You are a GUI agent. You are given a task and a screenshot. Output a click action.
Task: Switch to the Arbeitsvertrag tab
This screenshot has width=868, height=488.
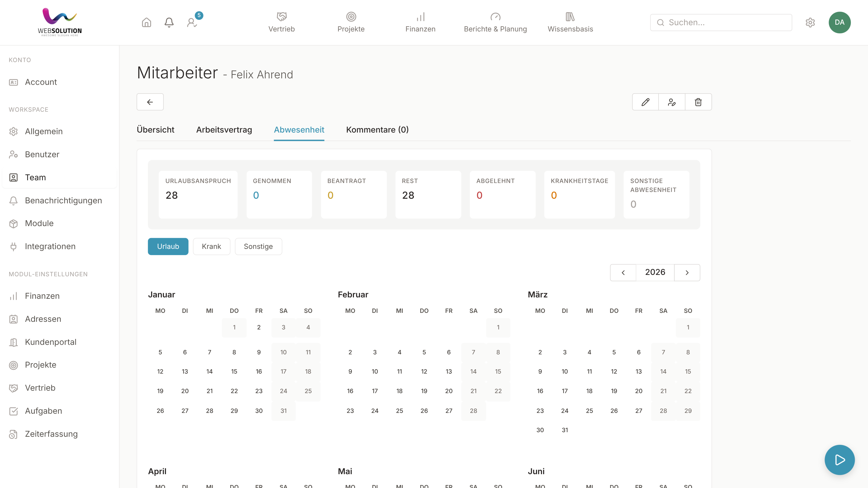point(224,130)
